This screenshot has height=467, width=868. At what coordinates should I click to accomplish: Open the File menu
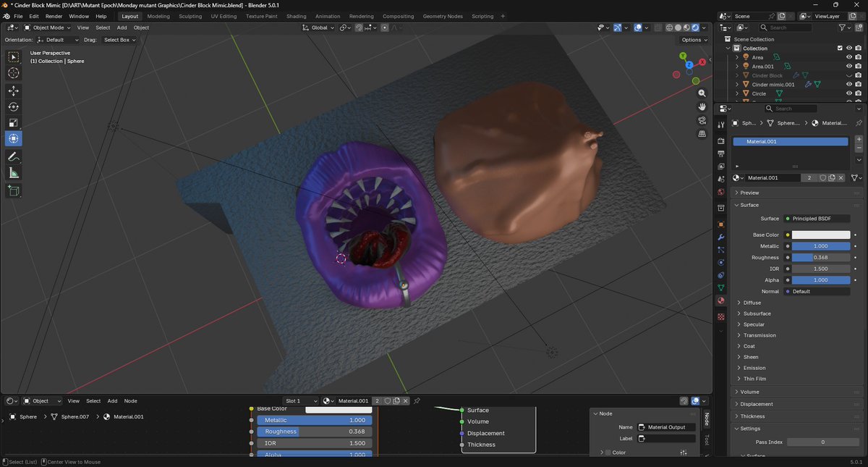click(18, 16)
